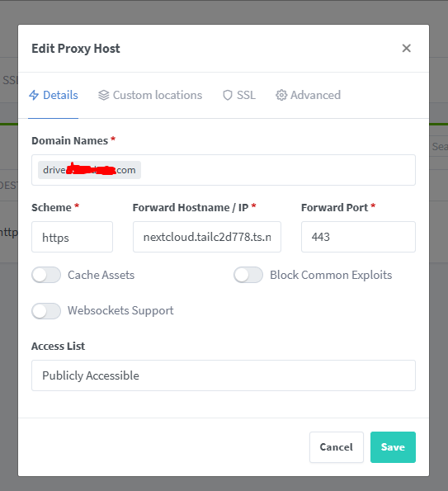Select the drive domain name tag
448x491 pixels.
(89, 170)
